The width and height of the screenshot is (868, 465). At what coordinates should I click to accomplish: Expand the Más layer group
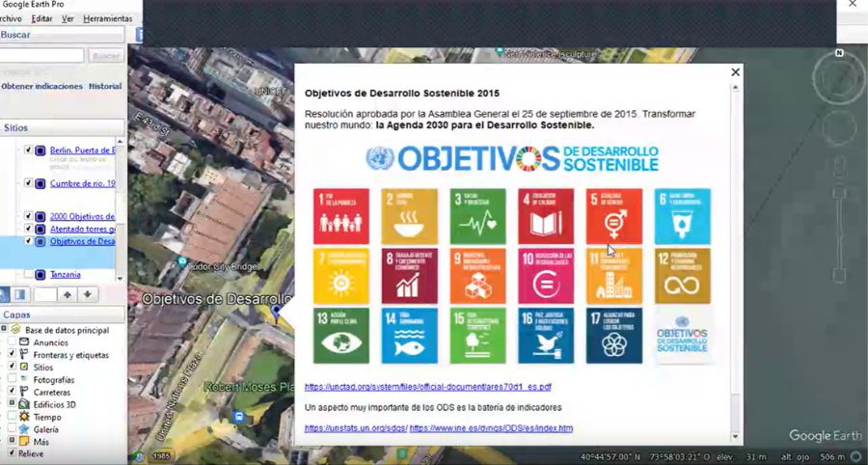point(12,441)
